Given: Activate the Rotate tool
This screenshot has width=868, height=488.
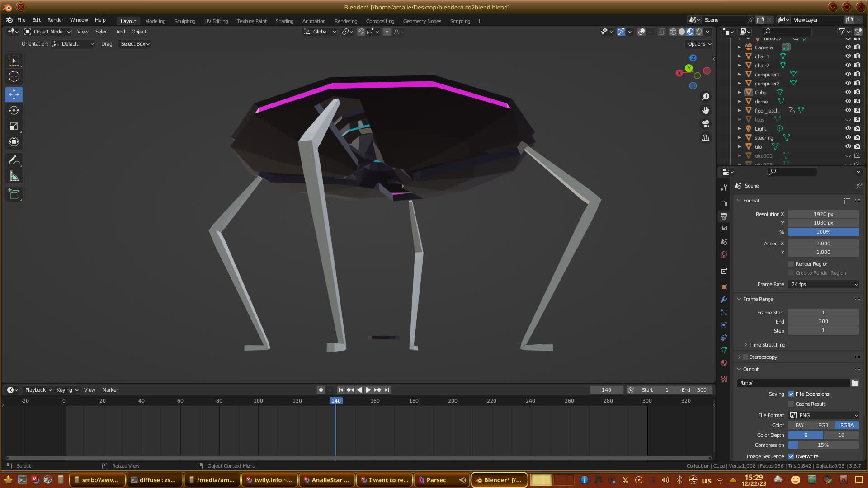Looking at the screenshot, I should point(14,110).
